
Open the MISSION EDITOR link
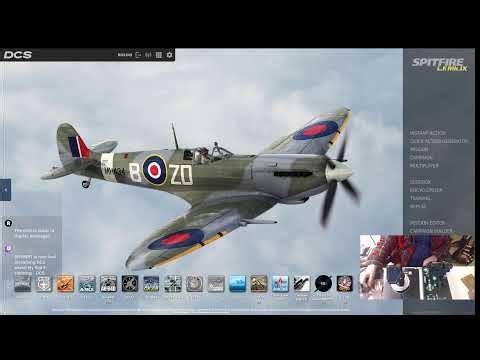(427, 223)
